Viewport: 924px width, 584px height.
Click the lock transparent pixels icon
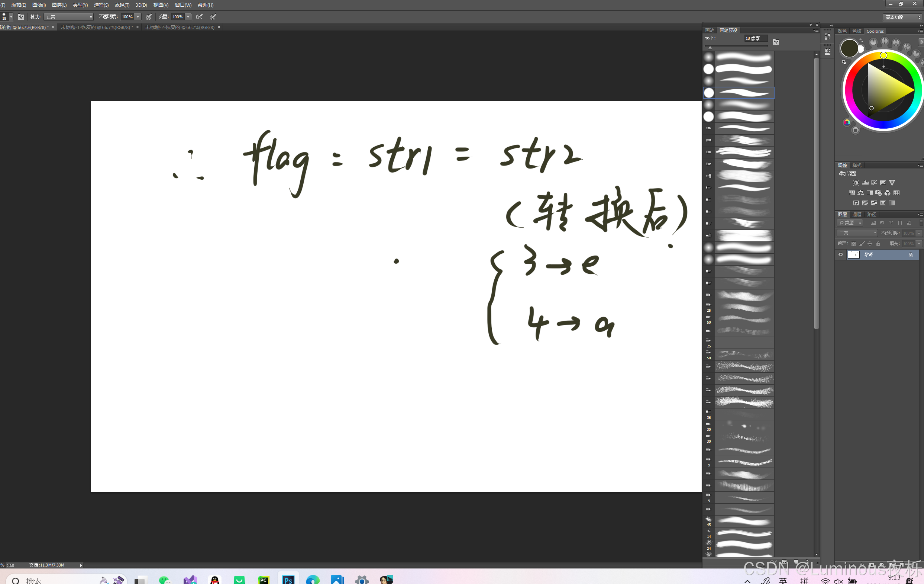[853, 243]
